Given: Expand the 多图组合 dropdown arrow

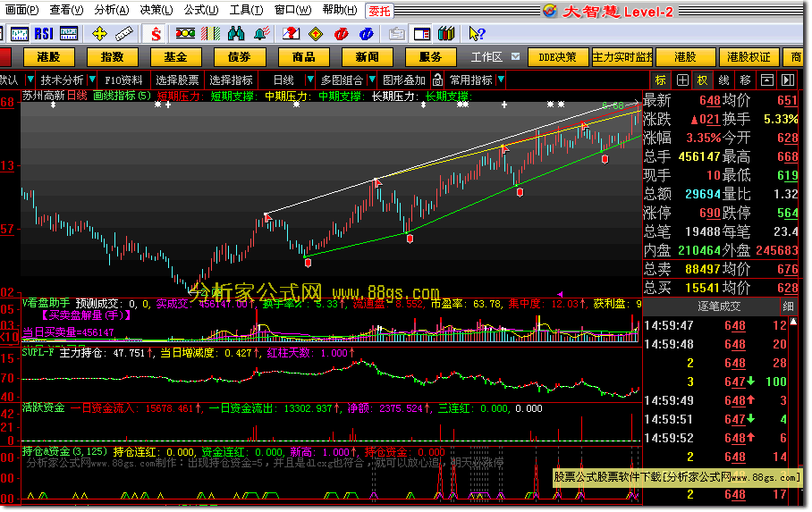Looking at the screenshot, I should point(372,80).
